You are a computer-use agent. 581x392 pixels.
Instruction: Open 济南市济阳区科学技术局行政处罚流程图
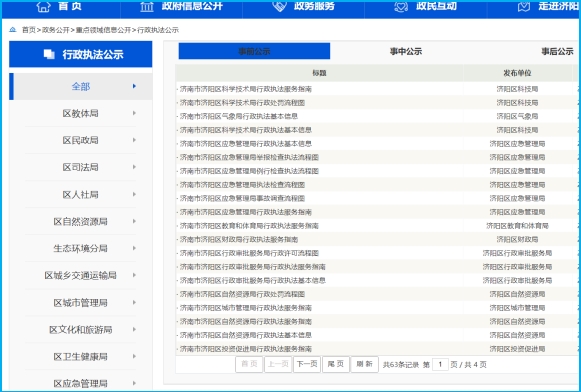(x=242, y=103)
